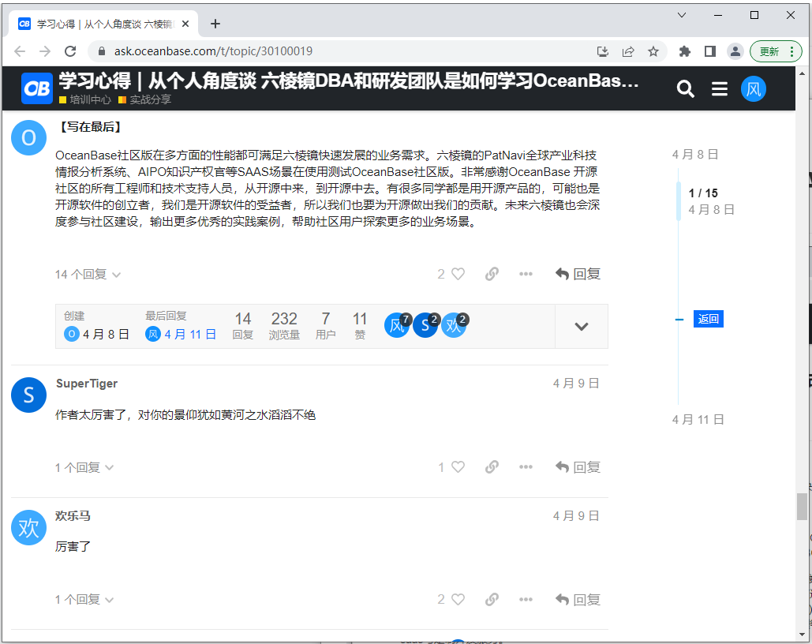Click the page vertical scrollbar thumb
812x644 pixels.
(802, 507)
